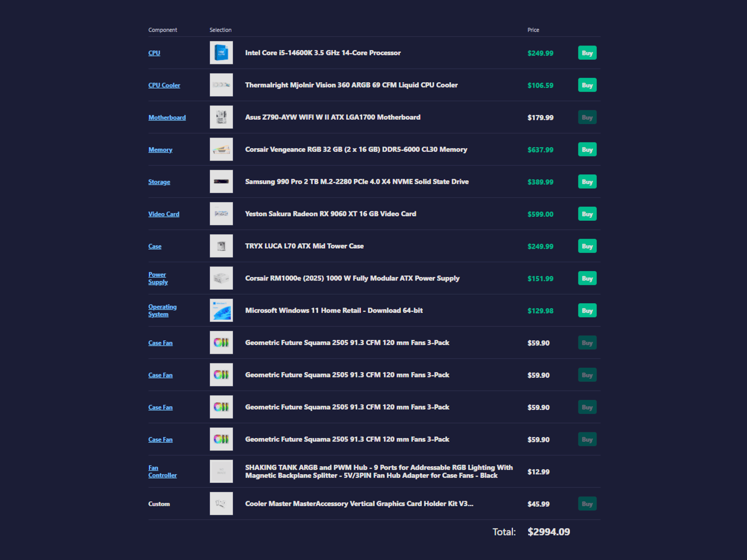Select the $637.99 memory price
747x560 pixels.
(540, 150)
